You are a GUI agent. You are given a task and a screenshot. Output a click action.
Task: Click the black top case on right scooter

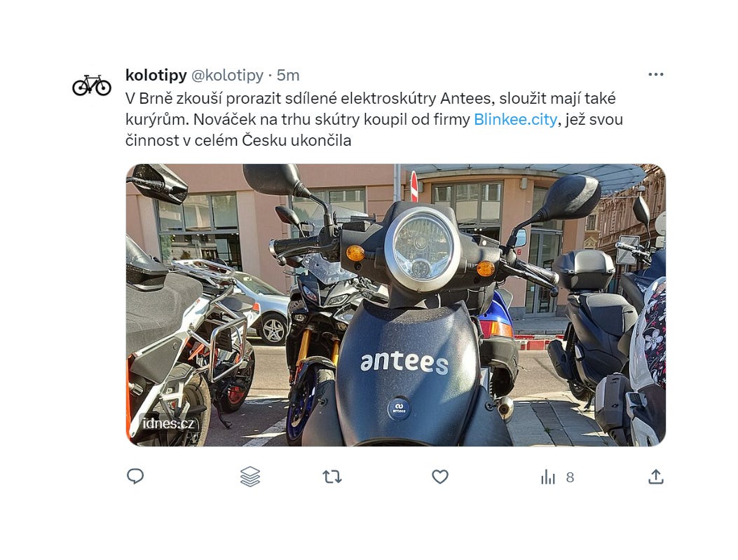point(584,270)
